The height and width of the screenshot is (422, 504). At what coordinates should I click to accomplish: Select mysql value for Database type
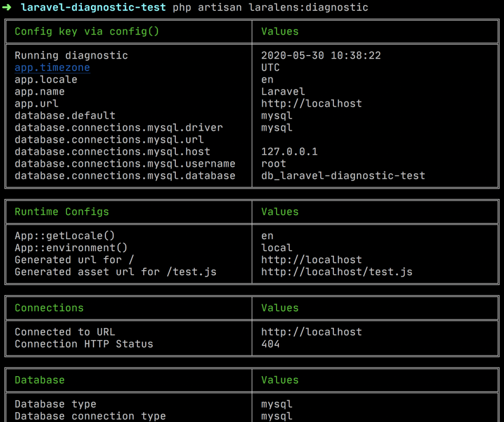click(x=277, y=404)
